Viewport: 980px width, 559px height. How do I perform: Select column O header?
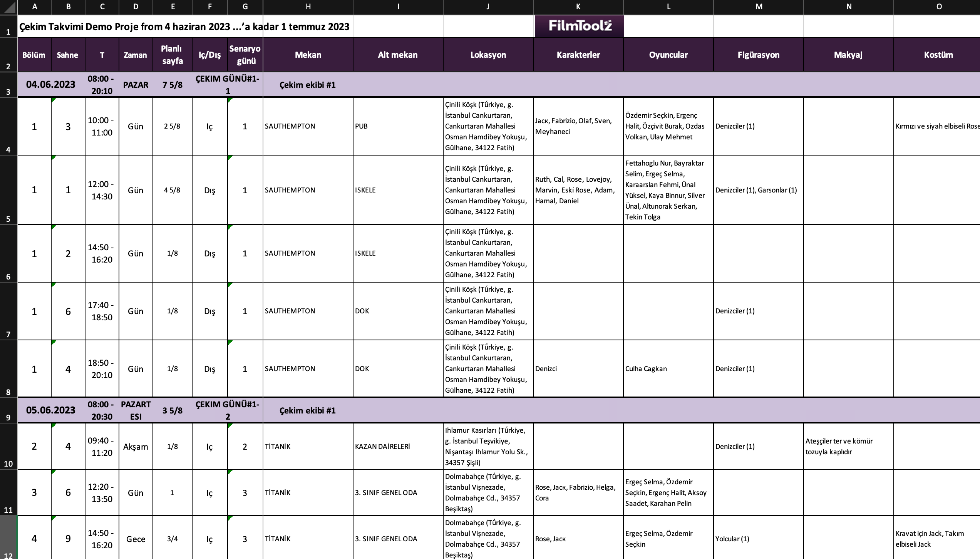point(937,7)
